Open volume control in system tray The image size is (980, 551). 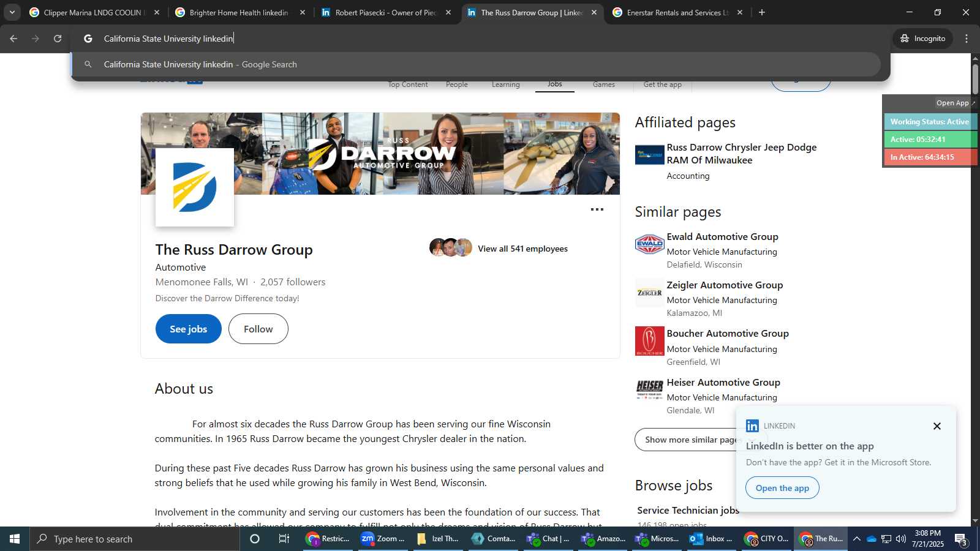pyautogui.click(x=900, y=539)
